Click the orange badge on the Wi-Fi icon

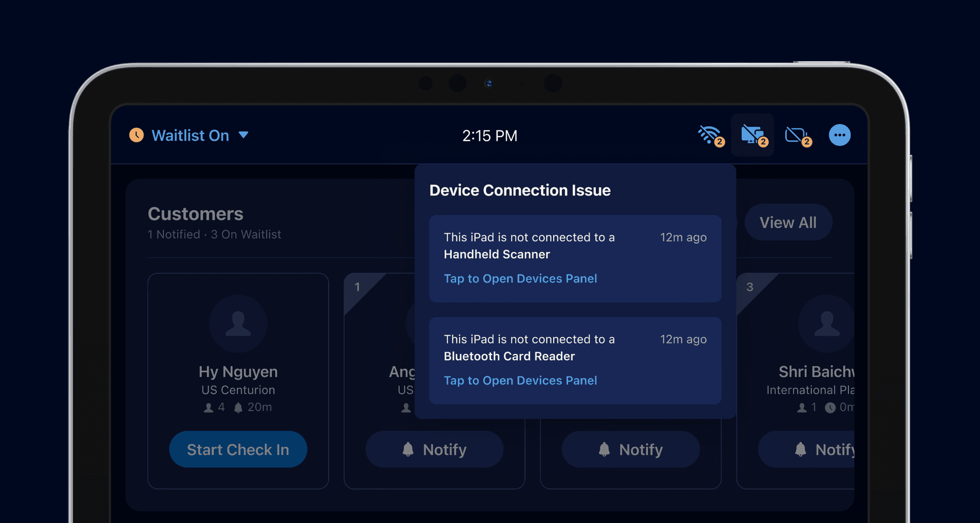point(719,142)
